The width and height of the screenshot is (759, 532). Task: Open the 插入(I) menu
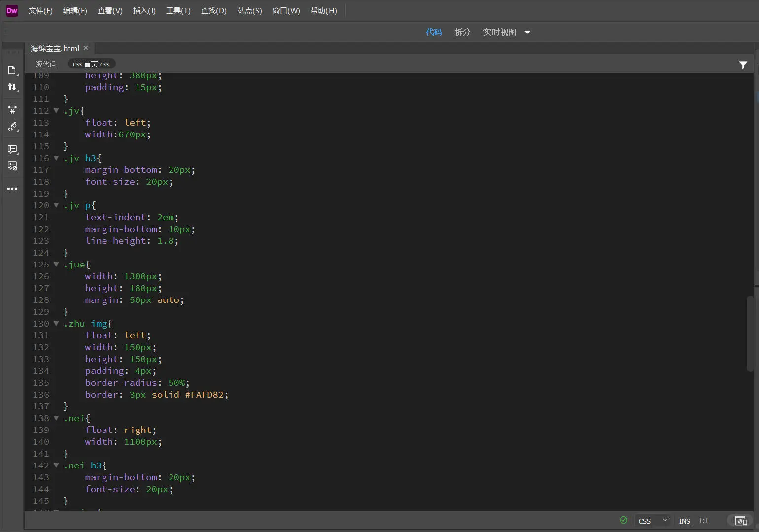point(144,11)
